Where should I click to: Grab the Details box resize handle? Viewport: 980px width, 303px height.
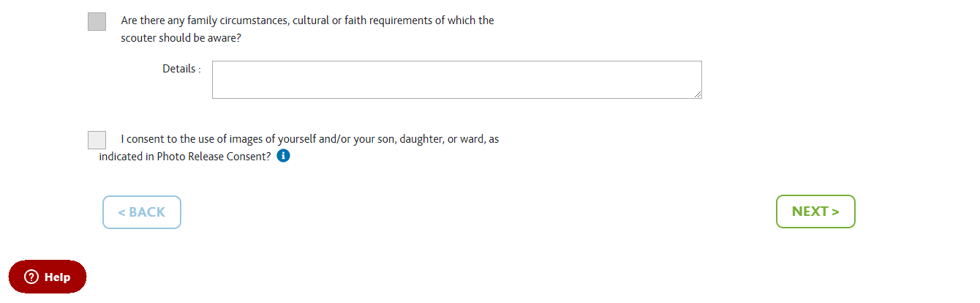click(x=698, y=94)
